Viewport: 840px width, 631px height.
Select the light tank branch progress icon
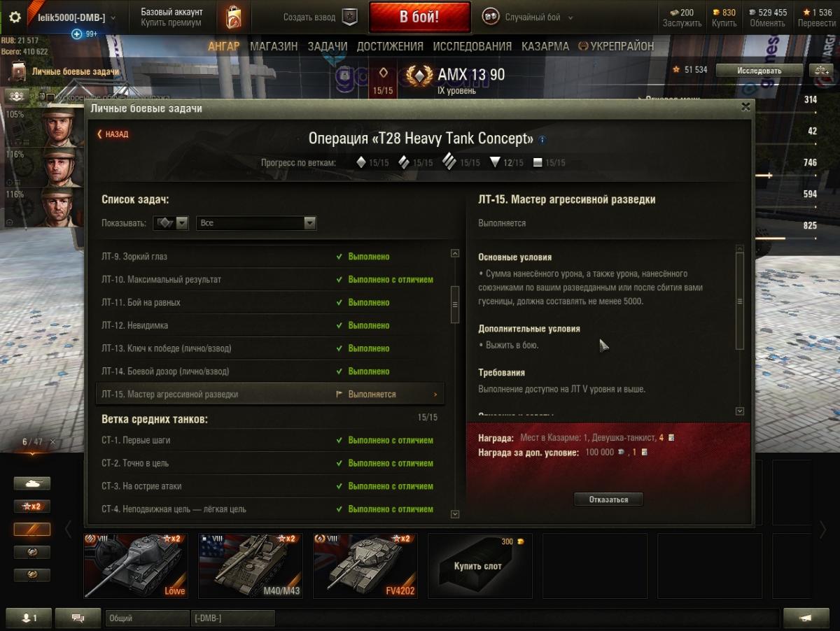click(361, 162)
